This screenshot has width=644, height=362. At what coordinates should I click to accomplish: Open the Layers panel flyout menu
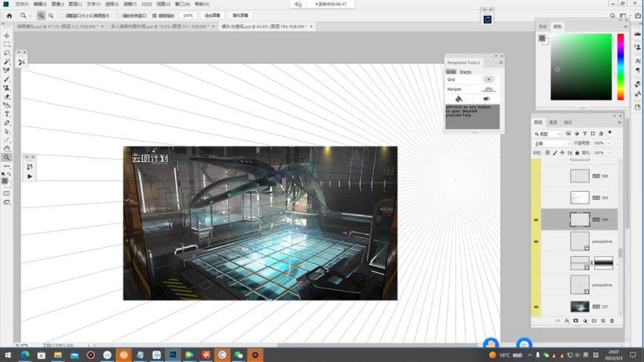click(619, 123)
